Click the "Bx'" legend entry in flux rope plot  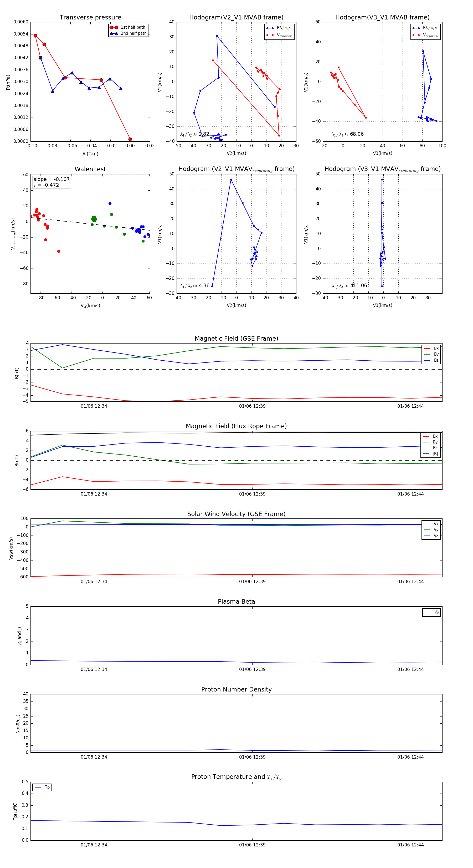(x=431, y=436)
